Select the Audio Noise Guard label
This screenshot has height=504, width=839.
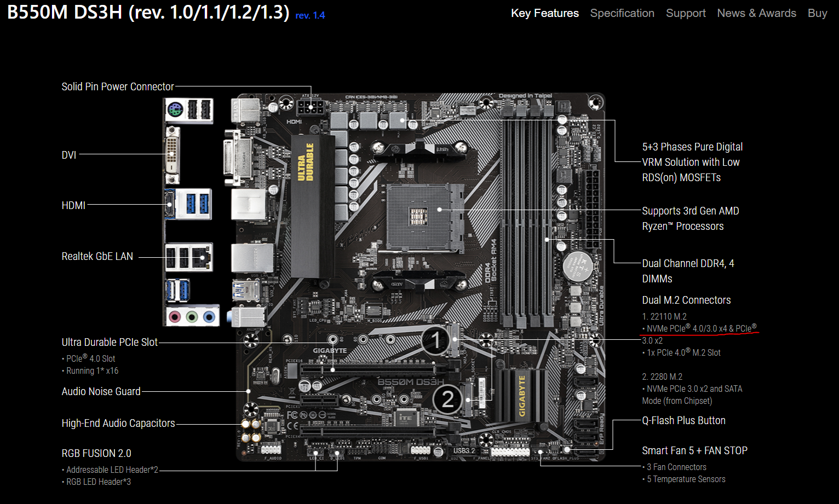[101, 391]
